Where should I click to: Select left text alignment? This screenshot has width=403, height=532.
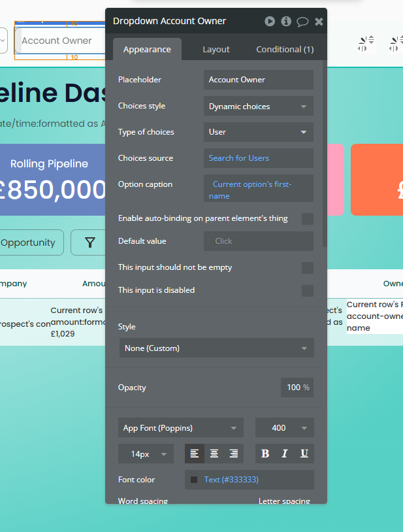pyautogui.click(x=195, y=454)
